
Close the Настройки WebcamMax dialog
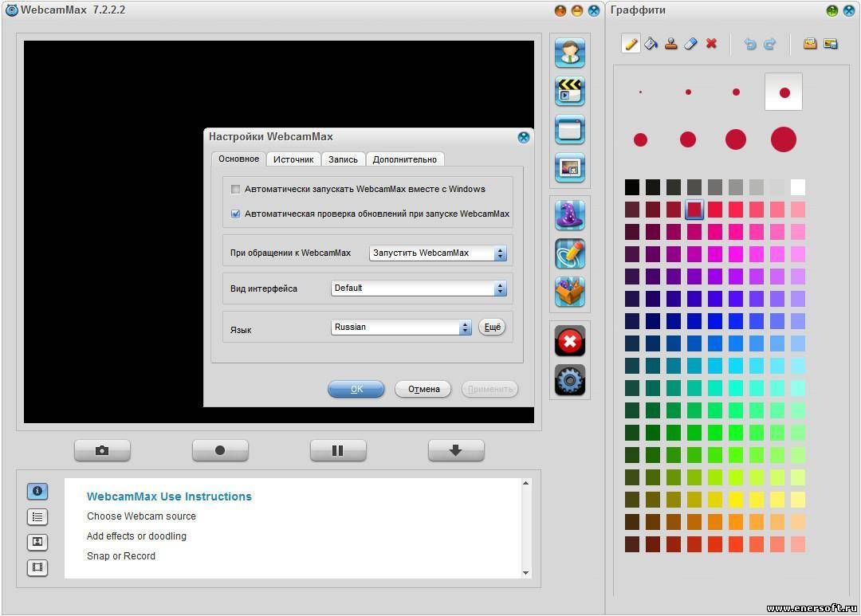coord(524,137)
